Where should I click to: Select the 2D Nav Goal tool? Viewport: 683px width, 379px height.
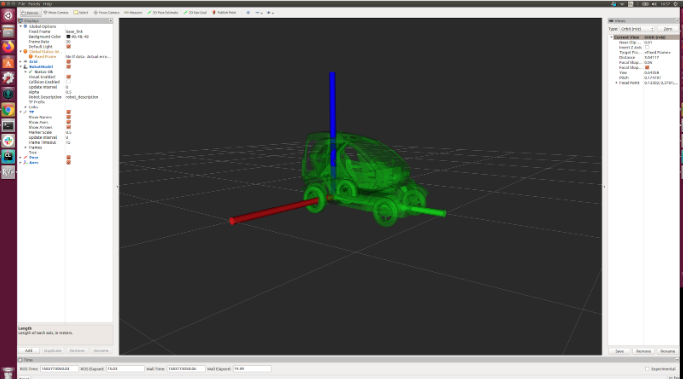(x=196, y=13)
